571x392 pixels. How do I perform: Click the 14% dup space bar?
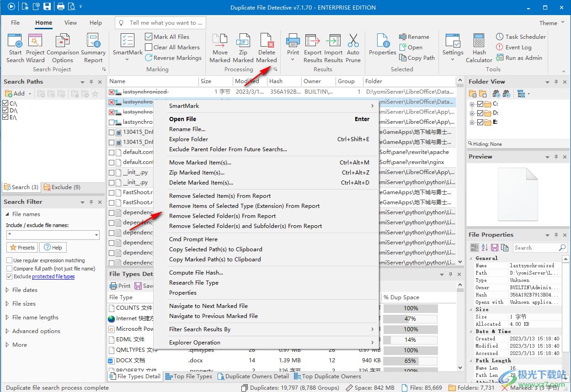pos(411,340)
